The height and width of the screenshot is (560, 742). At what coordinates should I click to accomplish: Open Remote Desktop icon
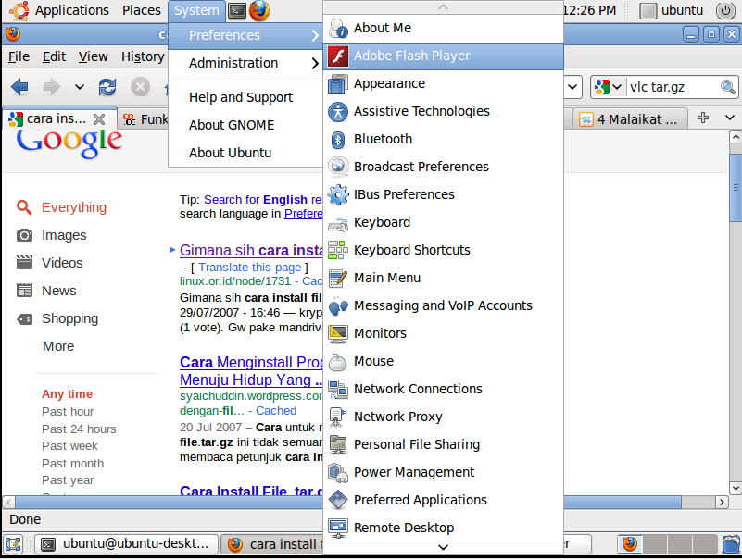tap(338, 529)
